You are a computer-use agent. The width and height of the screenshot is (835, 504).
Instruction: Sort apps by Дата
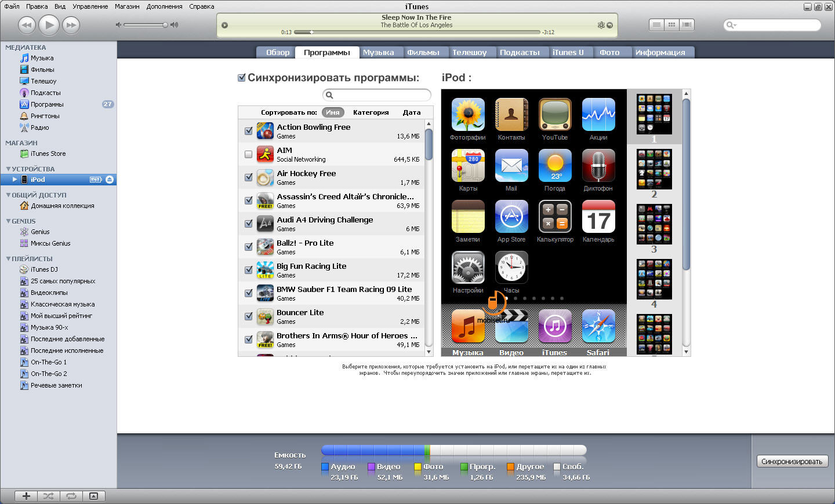click(412, 112)
